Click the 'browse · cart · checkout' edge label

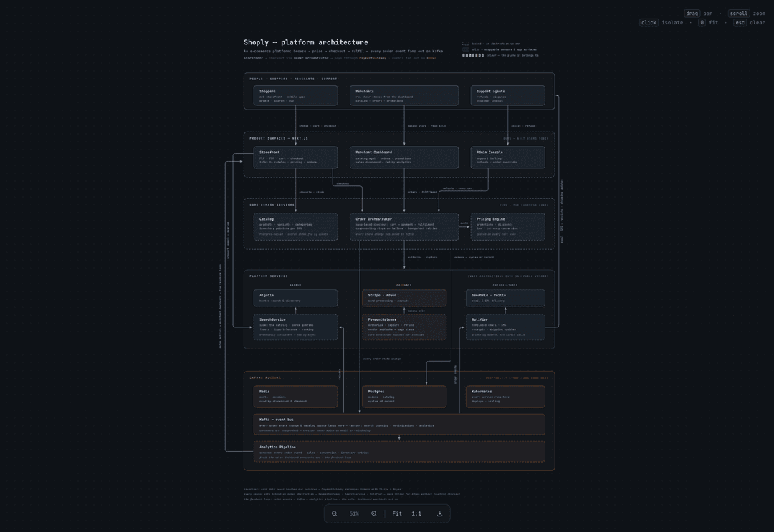(x=317, y=126)
